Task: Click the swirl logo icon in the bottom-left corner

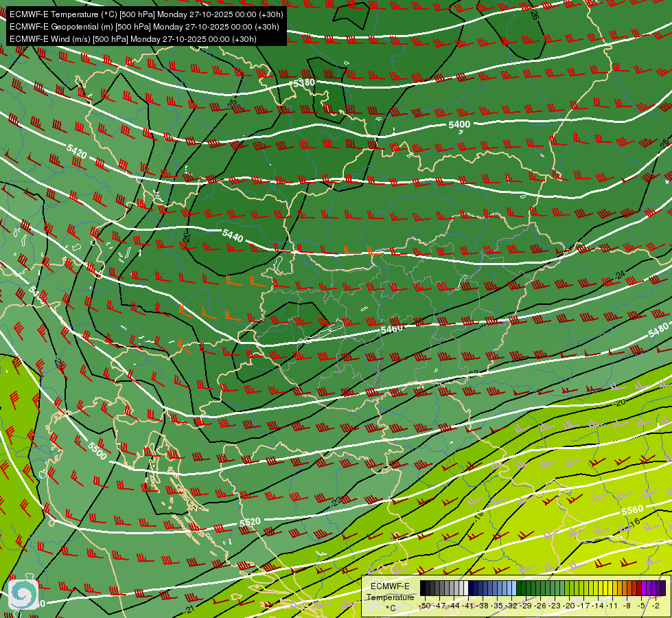Action: pos(23,595)
